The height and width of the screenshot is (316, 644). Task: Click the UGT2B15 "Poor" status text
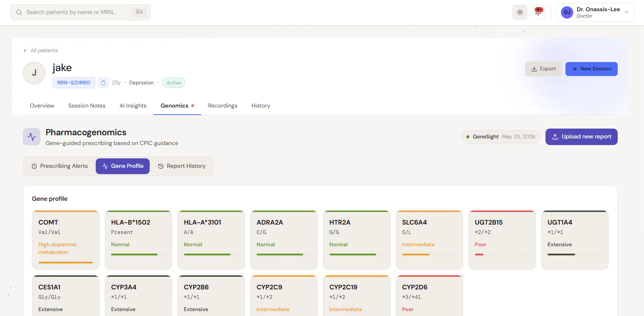coord(480,245)
